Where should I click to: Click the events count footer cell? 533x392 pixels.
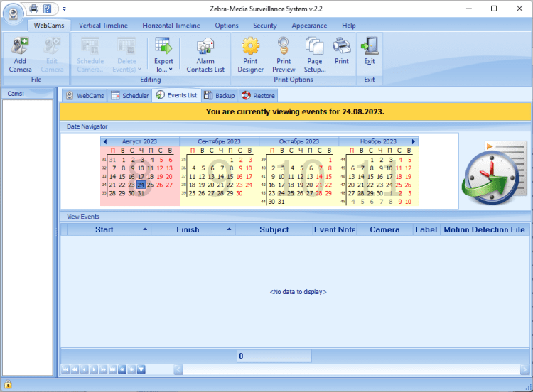(x=274, y=356)
